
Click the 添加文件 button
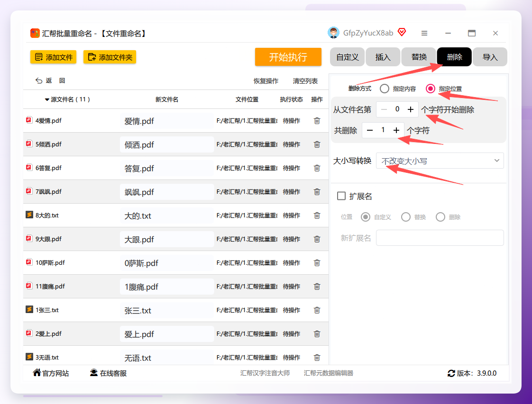pyautogui.click(x=53, y=57)
